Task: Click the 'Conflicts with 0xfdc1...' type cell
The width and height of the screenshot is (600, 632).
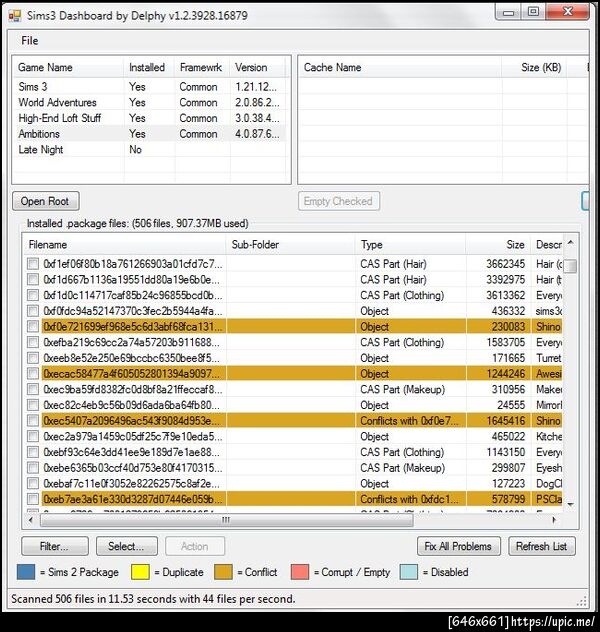Action: pyautogui.click(x=409, y=499)
